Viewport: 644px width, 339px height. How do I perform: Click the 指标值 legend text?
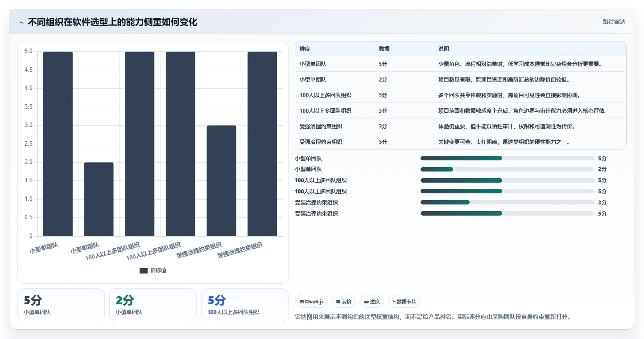158,270
